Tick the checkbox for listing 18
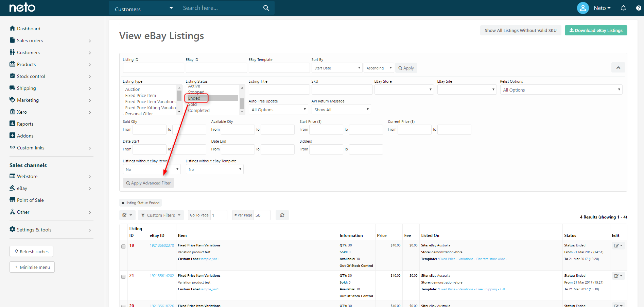644x307 pixels. click(123, 246)
